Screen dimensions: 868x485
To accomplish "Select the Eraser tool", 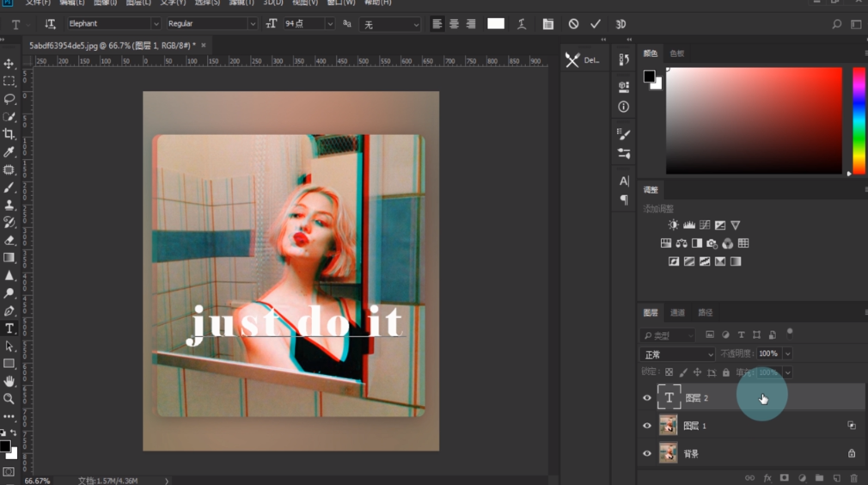I will tap(9, 240).
